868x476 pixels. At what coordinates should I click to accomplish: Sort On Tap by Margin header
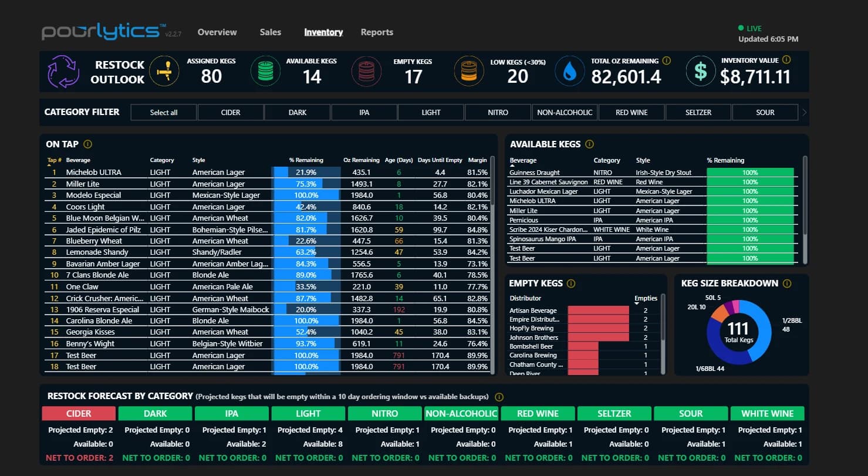point(478,160)
